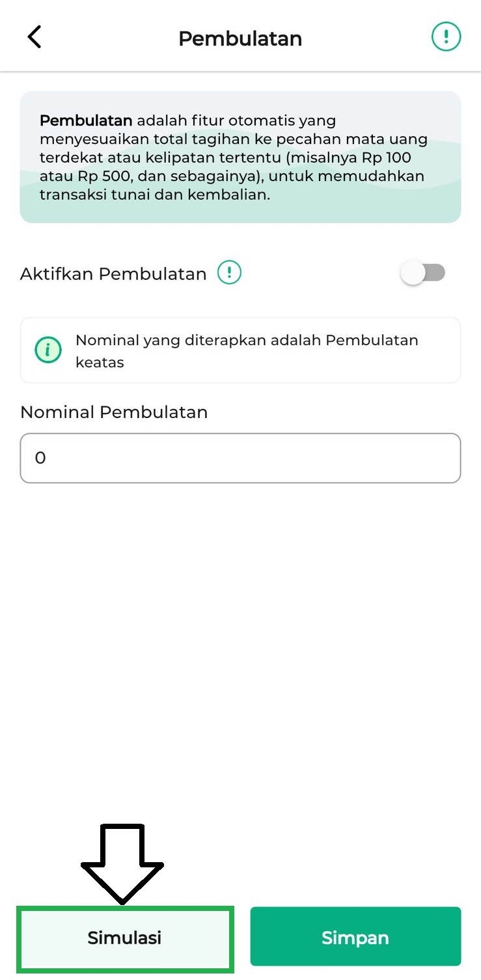Tap "transaksi tunai dan kembalian" in the banner
The width and height of the screenshot is (481, 980).
(x=154, y=194)
